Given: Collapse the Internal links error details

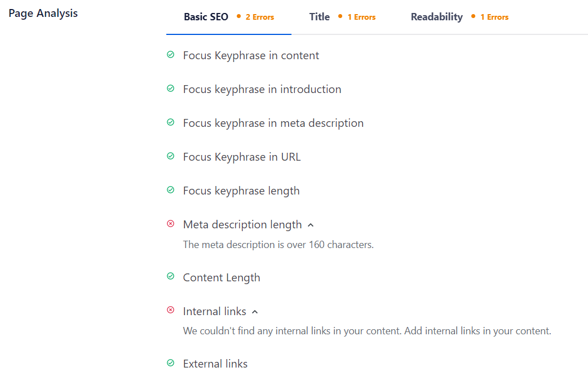Looking at the screenshot, I should (255, 311).
